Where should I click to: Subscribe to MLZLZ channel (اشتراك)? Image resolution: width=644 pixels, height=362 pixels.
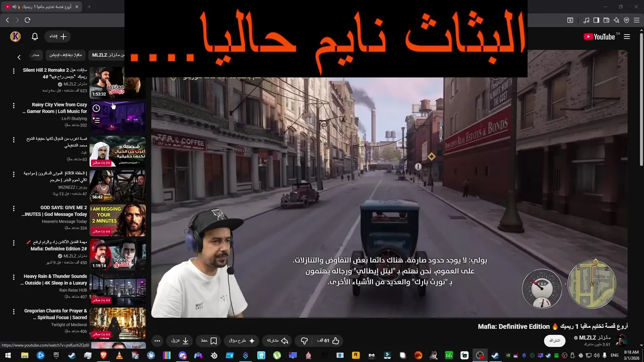pos(554,340)
